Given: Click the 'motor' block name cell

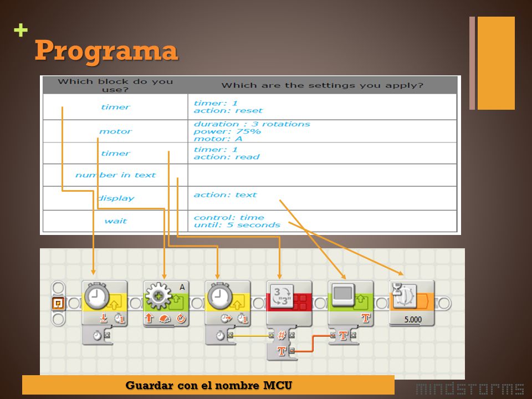Looking at the screenshot, I should pos(115,131).
